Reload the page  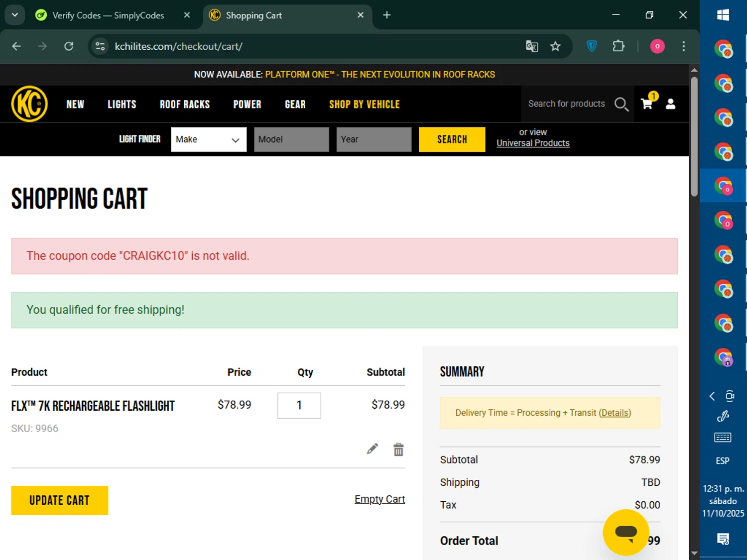point(69,46)
